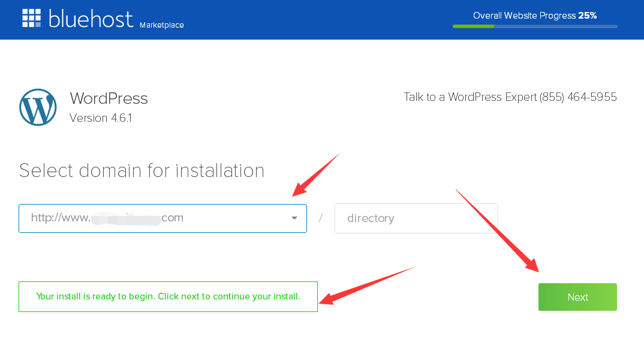Click the bluehost wordmark in the header
644x357 pixels.
[x=91, y=19]
